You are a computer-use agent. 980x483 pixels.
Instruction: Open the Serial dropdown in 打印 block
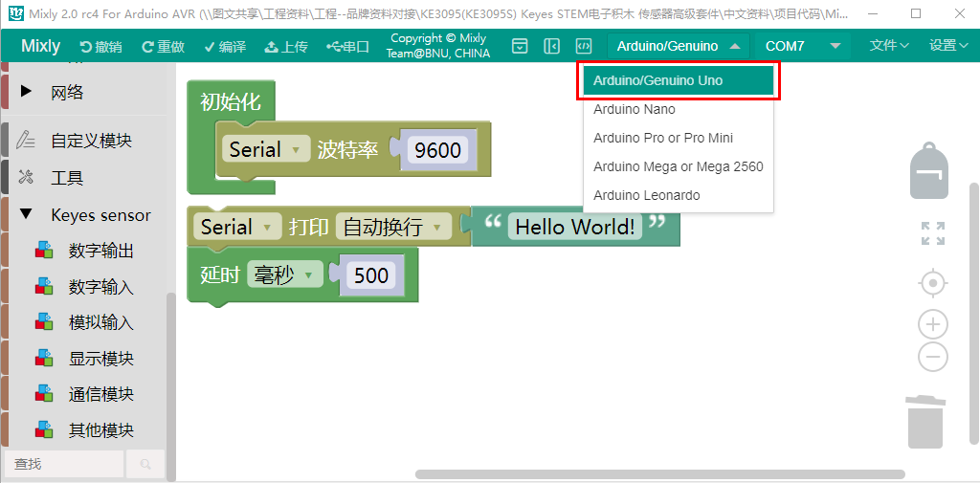tap(237, 227)
